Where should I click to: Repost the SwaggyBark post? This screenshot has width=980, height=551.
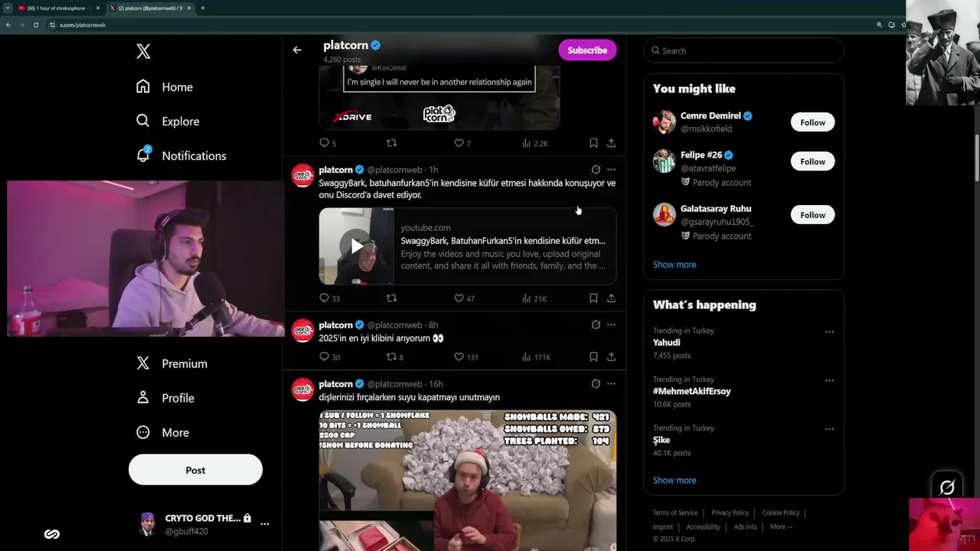point(391,298)
